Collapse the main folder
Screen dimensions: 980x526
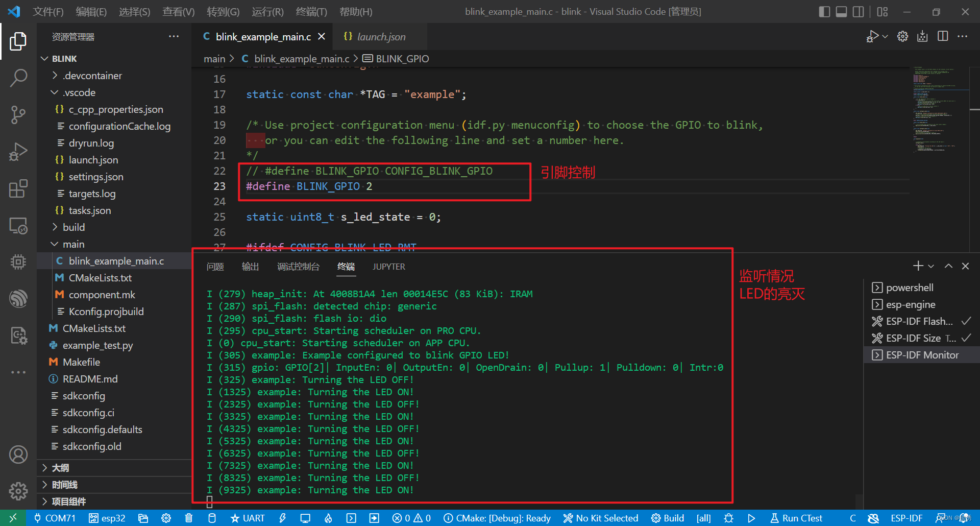114,244
